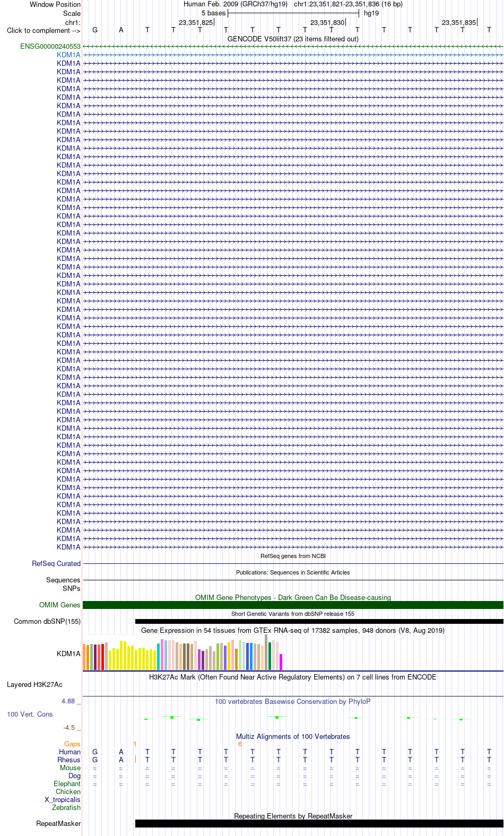Select the Elephant alignment row label
The image size is (504, 836).
tap(67, 784)
